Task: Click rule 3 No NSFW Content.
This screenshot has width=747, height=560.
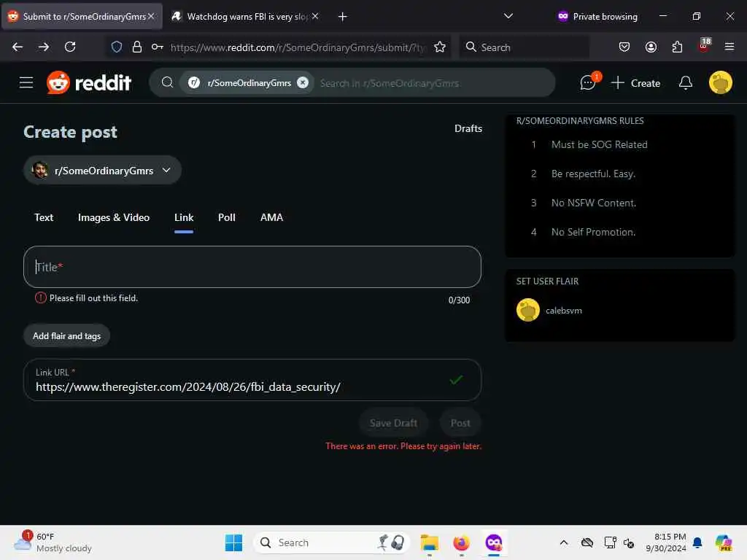Action: click(594, 203)
